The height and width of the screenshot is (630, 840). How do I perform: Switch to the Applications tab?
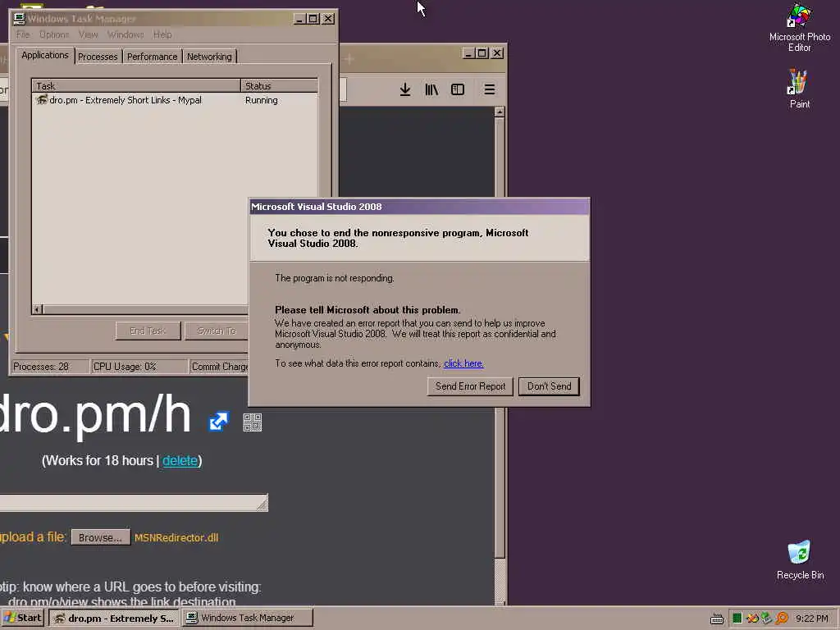45,55
